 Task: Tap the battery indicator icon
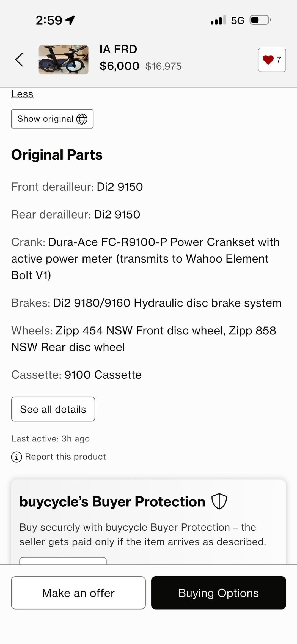tap(260, 20)
